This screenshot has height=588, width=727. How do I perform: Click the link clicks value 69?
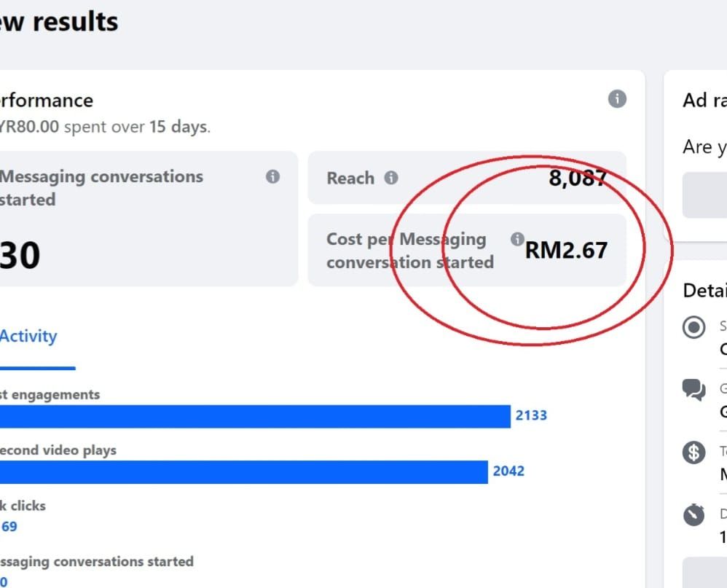pos(9,527)
